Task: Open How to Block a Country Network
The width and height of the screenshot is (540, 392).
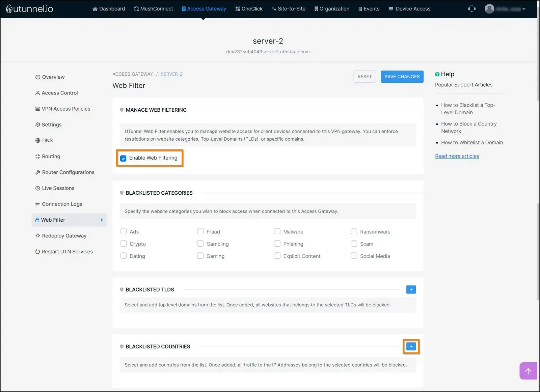Action: [469, 128]
